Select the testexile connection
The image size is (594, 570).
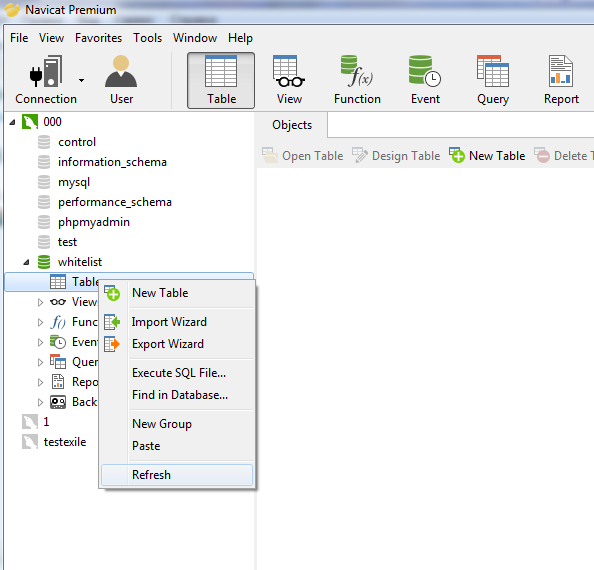point(65,442)
